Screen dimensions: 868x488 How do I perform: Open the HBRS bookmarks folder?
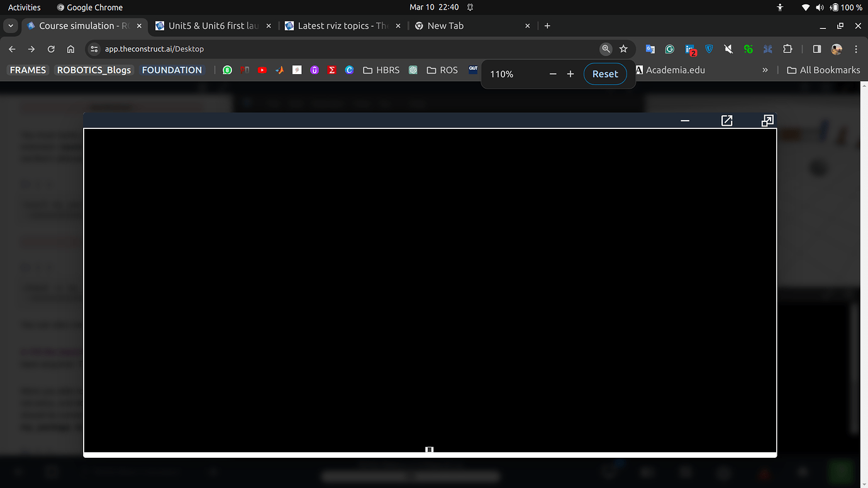(x=381, y=70)
